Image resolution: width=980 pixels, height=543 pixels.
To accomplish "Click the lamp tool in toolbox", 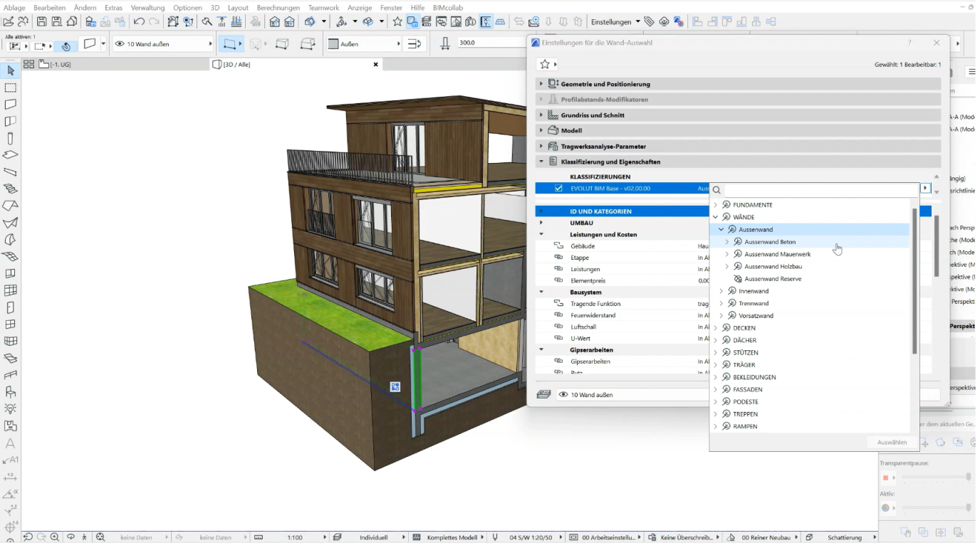I will click(x=10, y=408).
